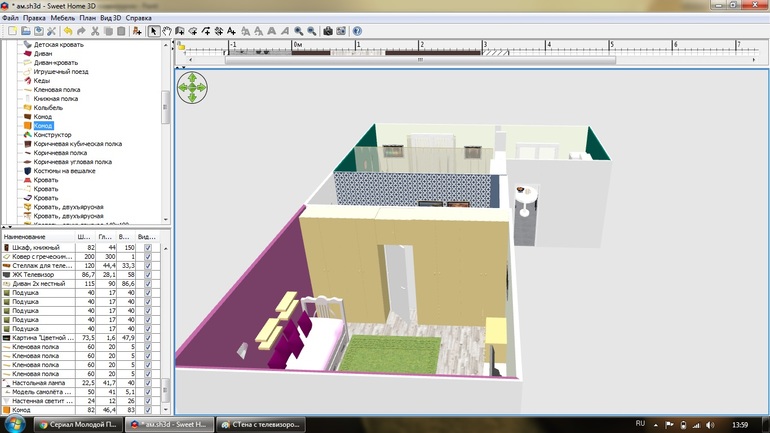The height and width of the screenshot is (433, 770).
Task: Click the Save home toolbar icon
Action: (39, 31)
